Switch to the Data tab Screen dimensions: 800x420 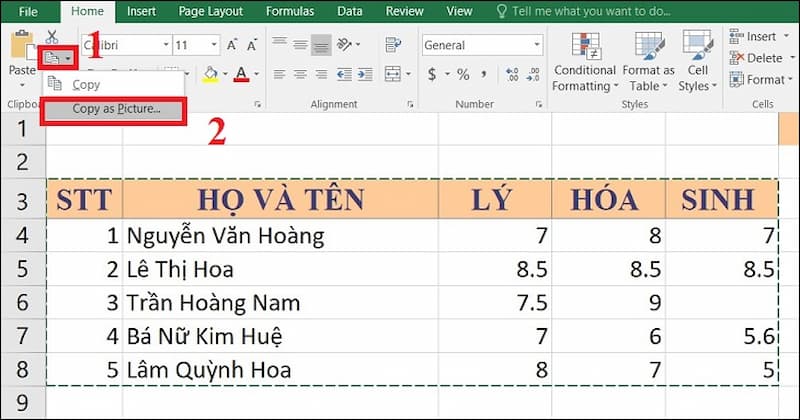[x=349, y=11]
